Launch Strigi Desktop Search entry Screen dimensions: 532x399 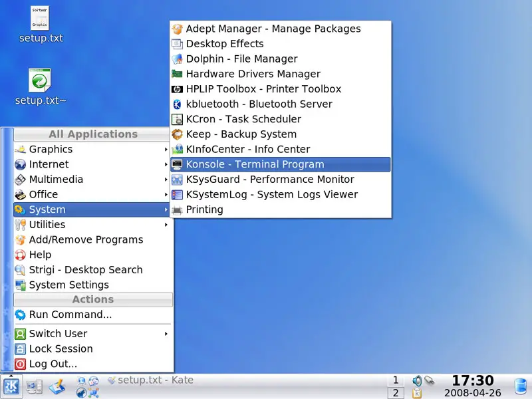92,270
